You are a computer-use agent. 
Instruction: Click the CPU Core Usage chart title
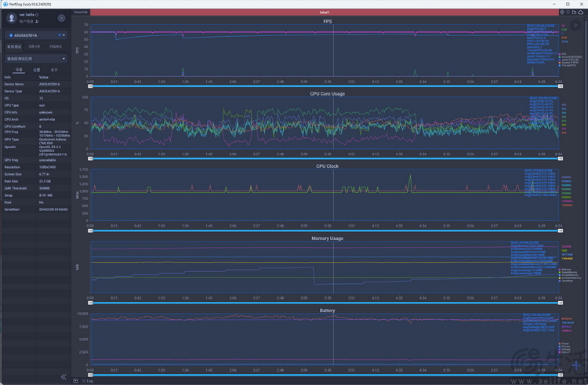328,94
